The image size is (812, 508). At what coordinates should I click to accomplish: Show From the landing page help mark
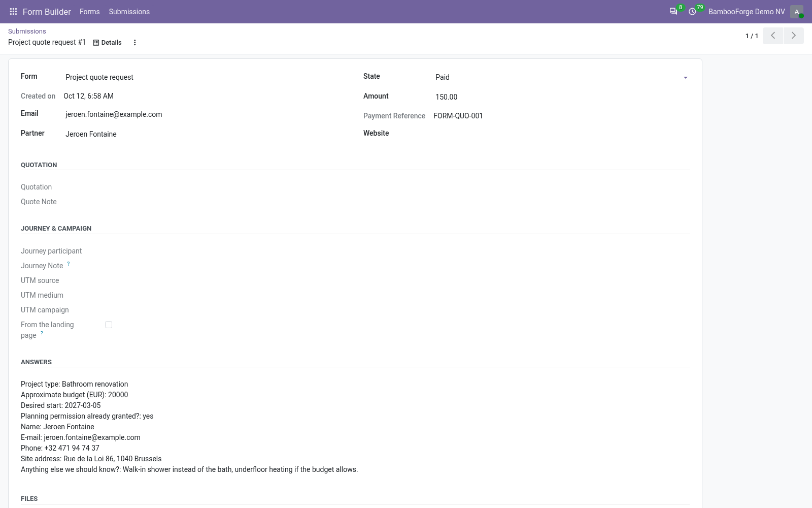tap(42, 333)
